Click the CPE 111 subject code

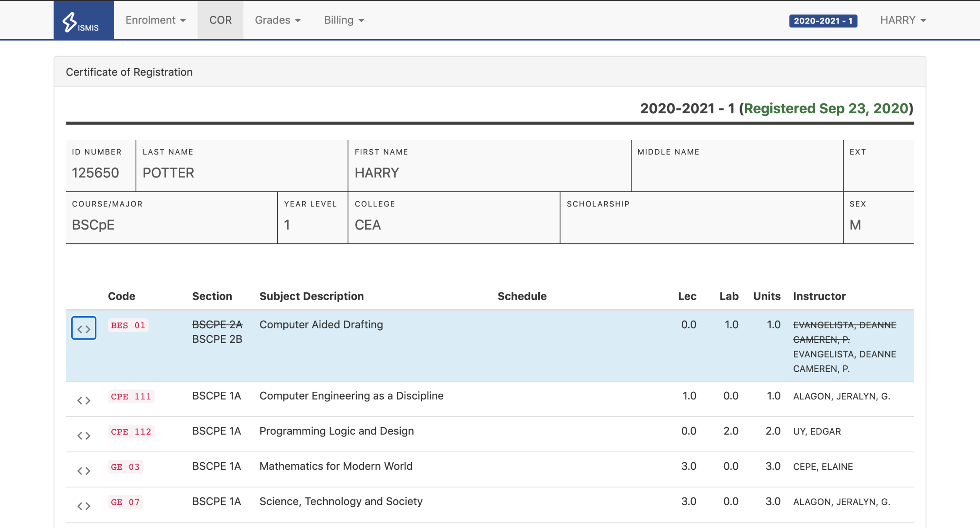[x=131, y=396]
